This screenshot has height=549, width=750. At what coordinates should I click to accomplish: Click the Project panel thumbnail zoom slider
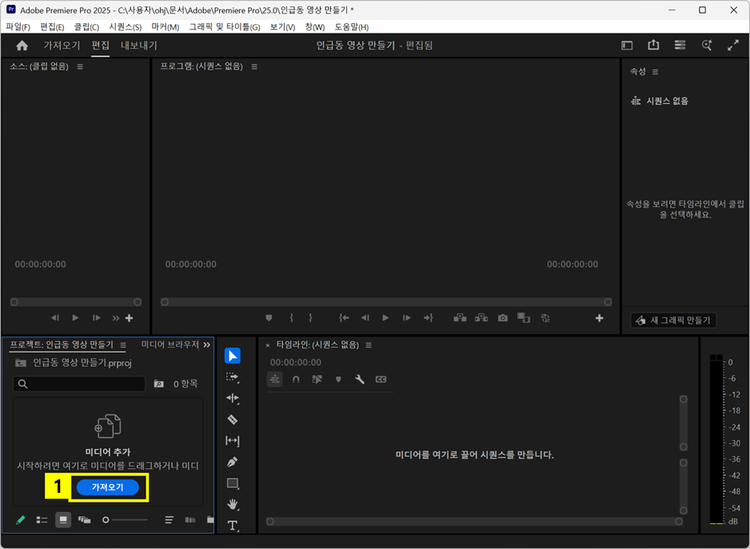coord(125,520)
